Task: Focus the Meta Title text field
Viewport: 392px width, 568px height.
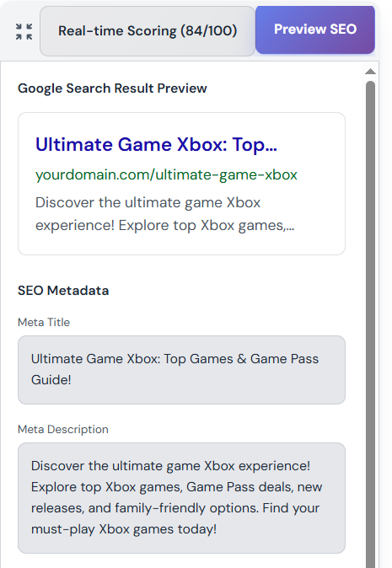Action: (181, 370)
